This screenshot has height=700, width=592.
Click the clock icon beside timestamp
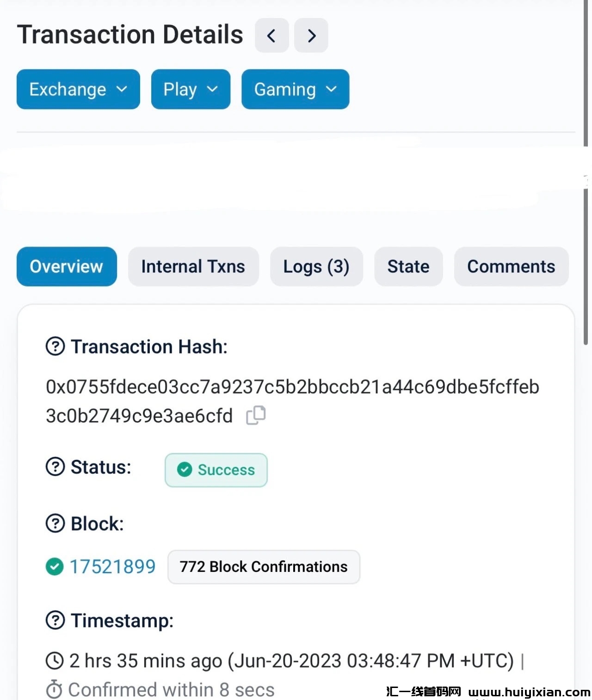point(55,661)
